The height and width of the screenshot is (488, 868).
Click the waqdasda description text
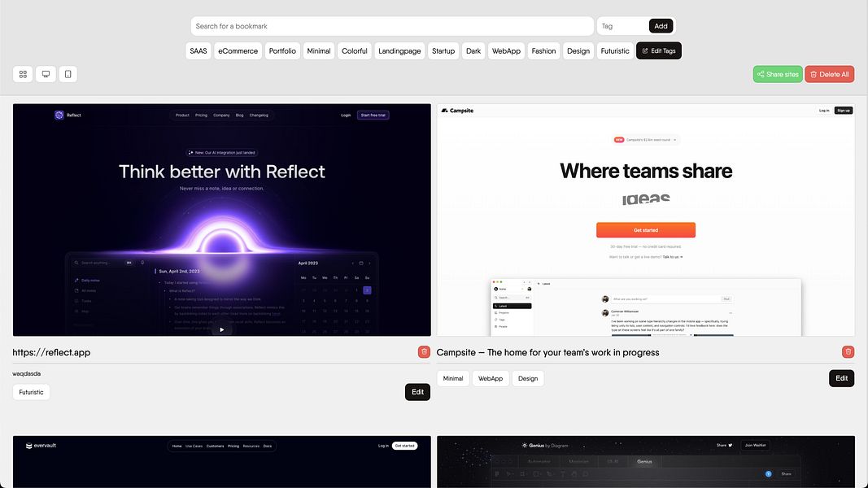click(x=27, y=373)
